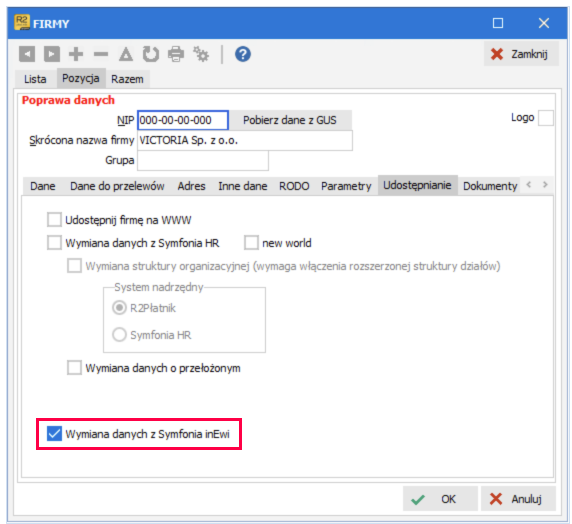Click the Skrócona nazwa firmy field
The image size is (572, 524).
245,140
